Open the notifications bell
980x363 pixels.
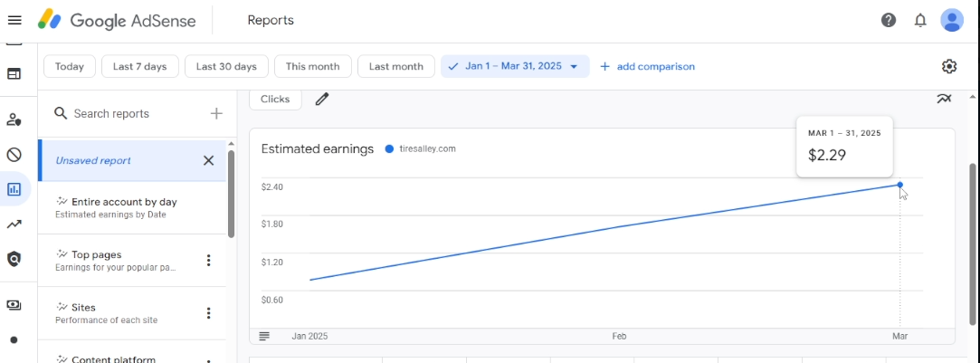click(x=920, y=21)
